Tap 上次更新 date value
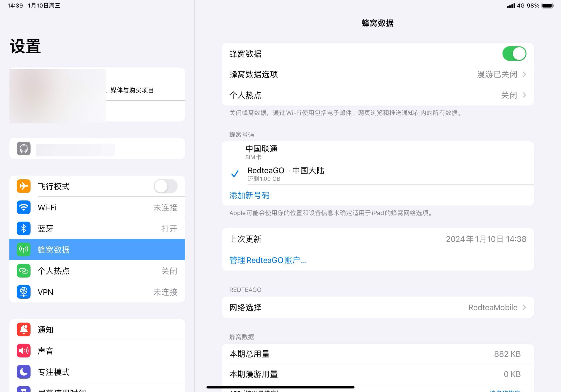Viewport: 561px width, 392px height. click(x=486, y=239)
